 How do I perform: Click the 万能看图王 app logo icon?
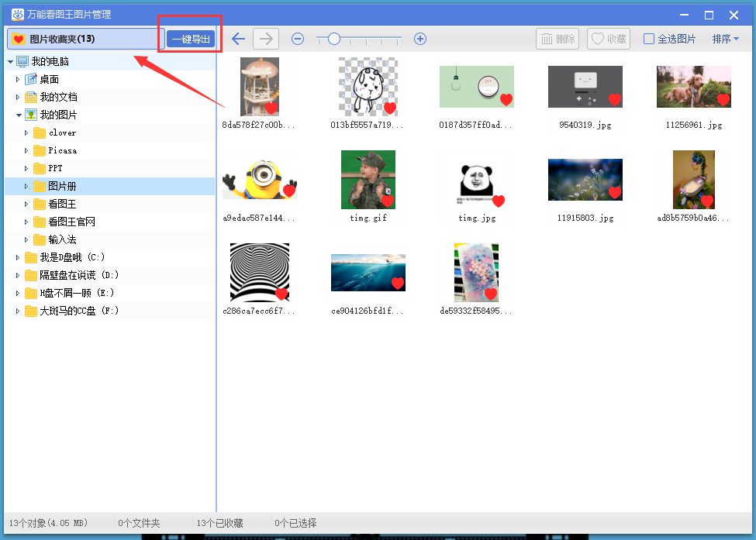click(x=18, y=15)
